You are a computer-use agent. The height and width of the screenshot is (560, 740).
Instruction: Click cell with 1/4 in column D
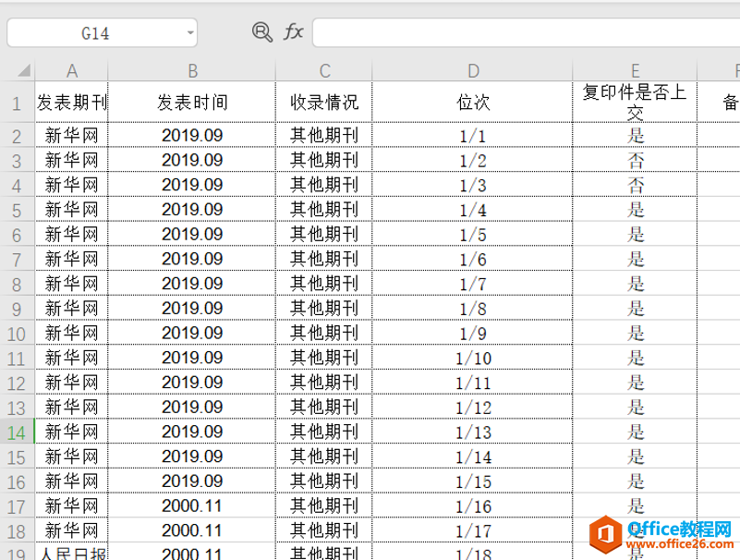tap(473, 210)
